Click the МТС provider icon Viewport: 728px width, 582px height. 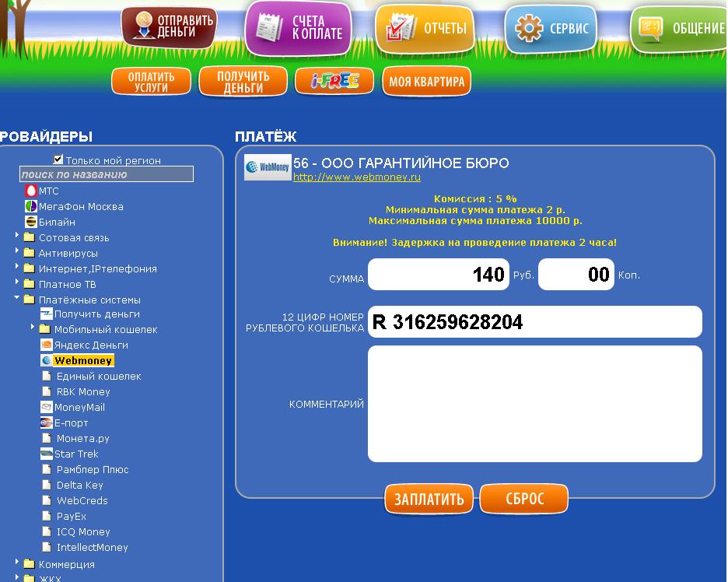click(x=30, y=191)
